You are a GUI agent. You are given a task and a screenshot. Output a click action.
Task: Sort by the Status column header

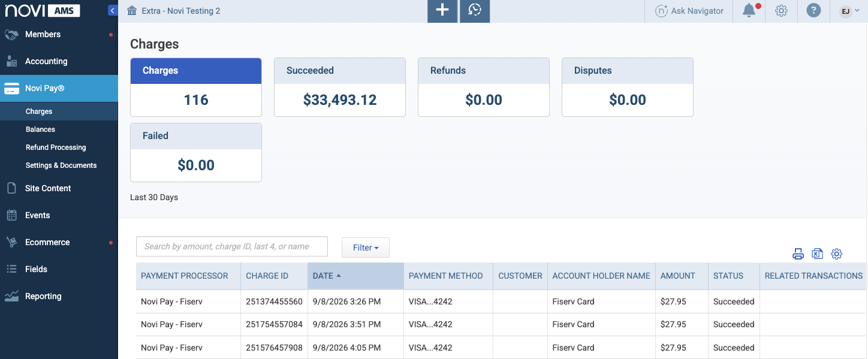coord(734,276)
